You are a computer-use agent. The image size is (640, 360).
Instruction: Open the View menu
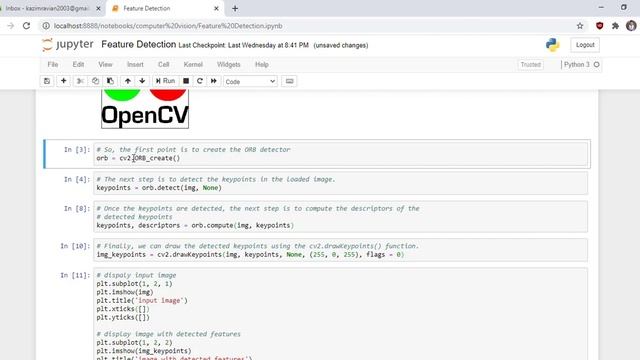(x=105, y=64)
